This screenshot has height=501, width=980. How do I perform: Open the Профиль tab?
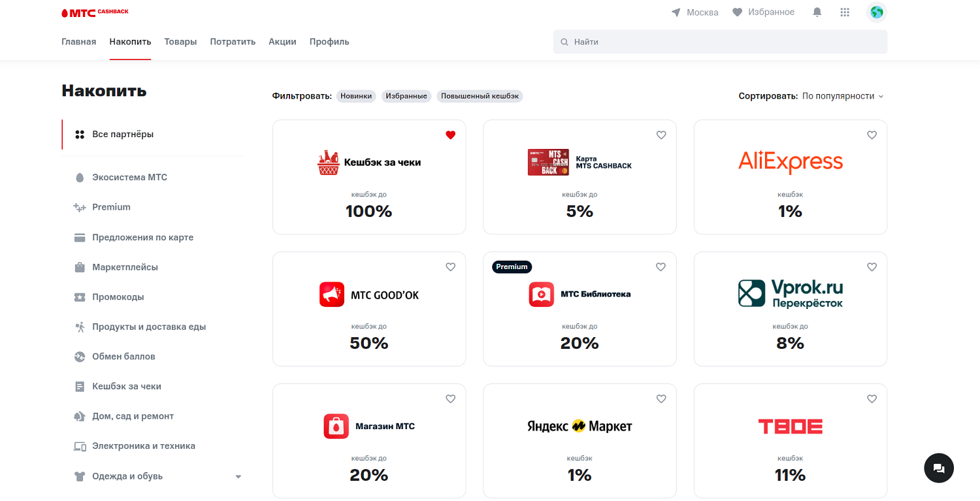point(329,42)
